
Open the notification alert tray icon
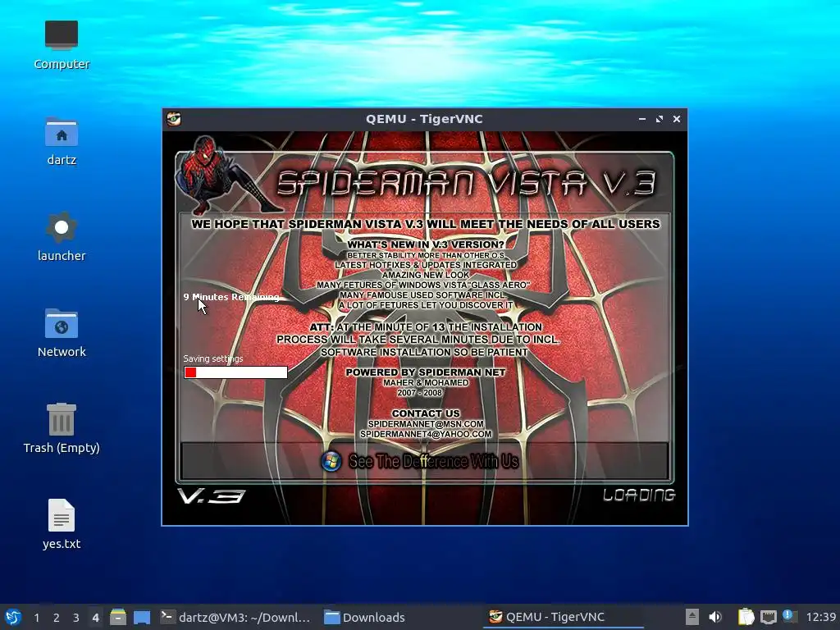click(790, 616)
